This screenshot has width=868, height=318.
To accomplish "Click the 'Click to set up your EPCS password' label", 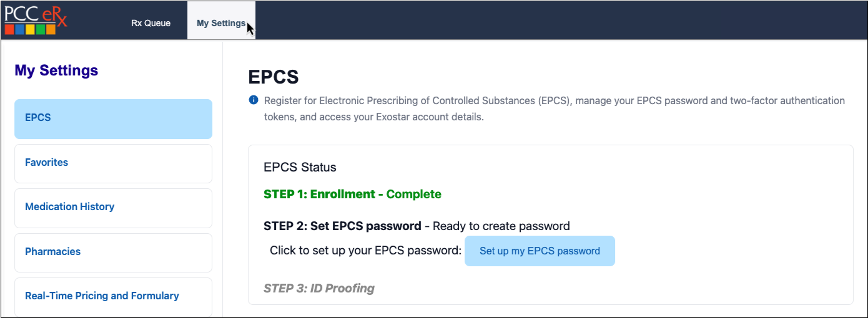I will coord(365,251).
